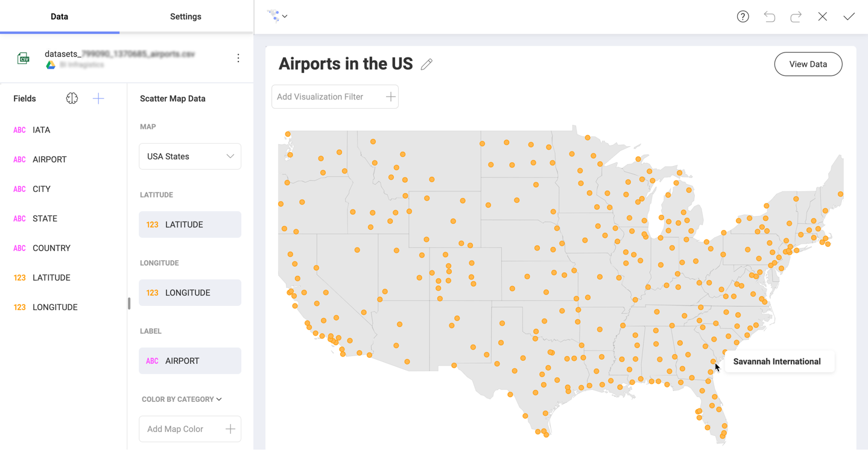
Task: Click the CSV file icon beside the dataset
Action: click(24, 58)
